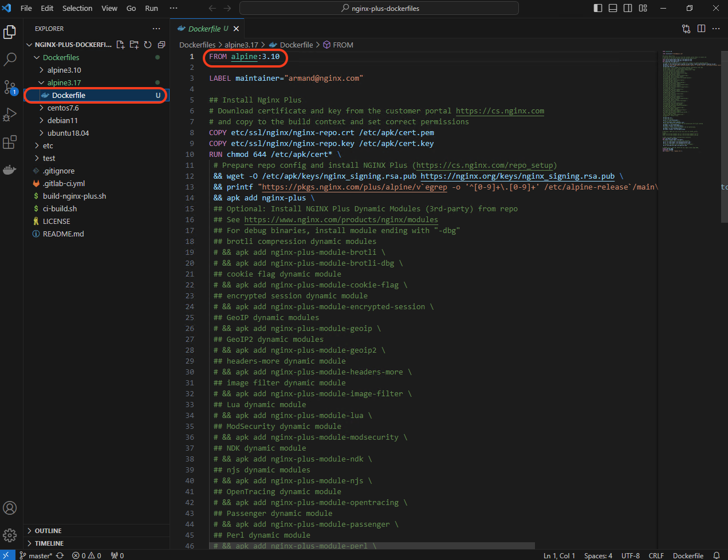728x560 pixels.
Task: Open editor more actions ellipsis
Action: [x=716, y=29]
